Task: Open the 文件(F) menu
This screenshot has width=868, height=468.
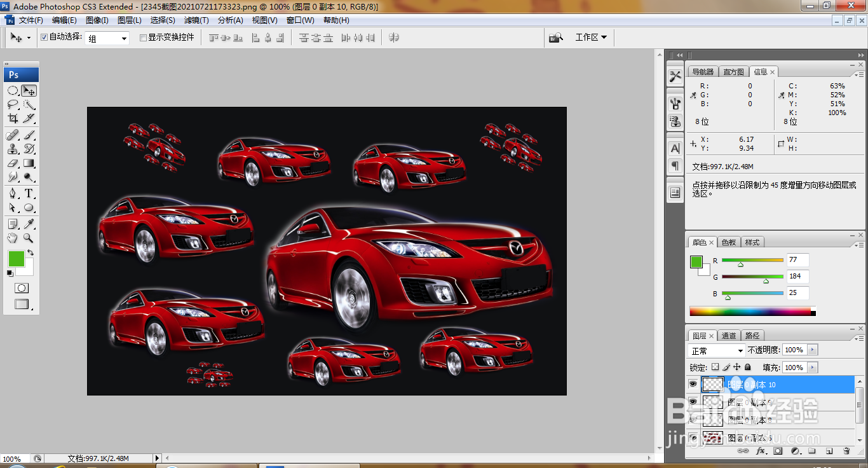Action: point(31,20)
